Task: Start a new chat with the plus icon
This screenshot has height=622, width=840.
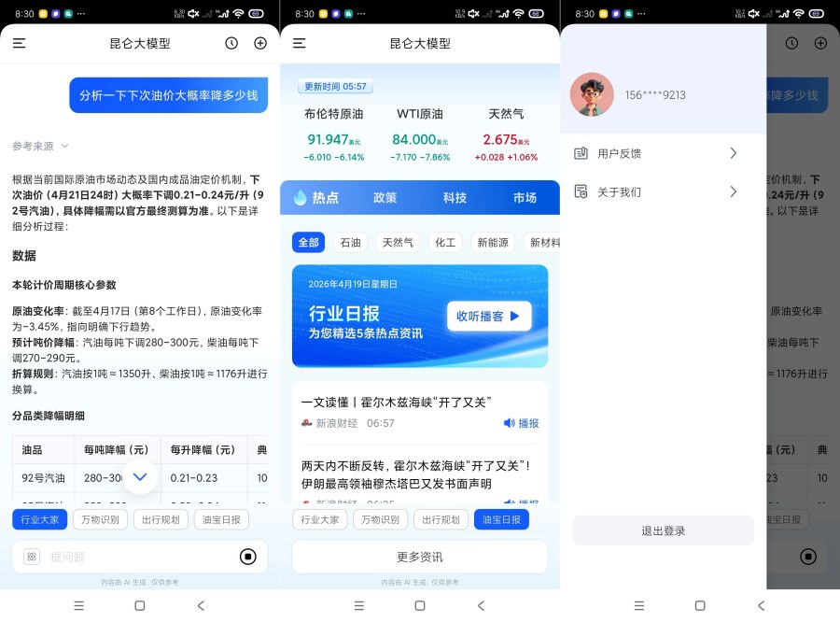Action: (x=260, y=43)
